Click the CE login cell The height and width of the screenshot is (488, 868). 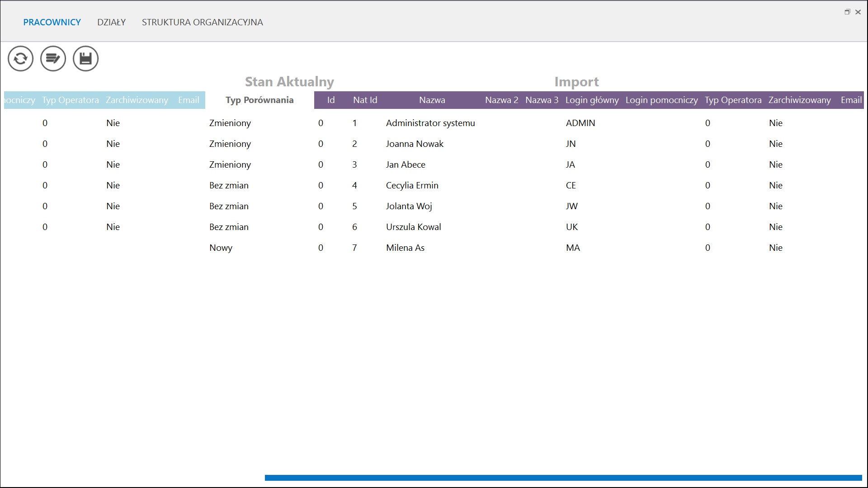click(x=571, y=185)
